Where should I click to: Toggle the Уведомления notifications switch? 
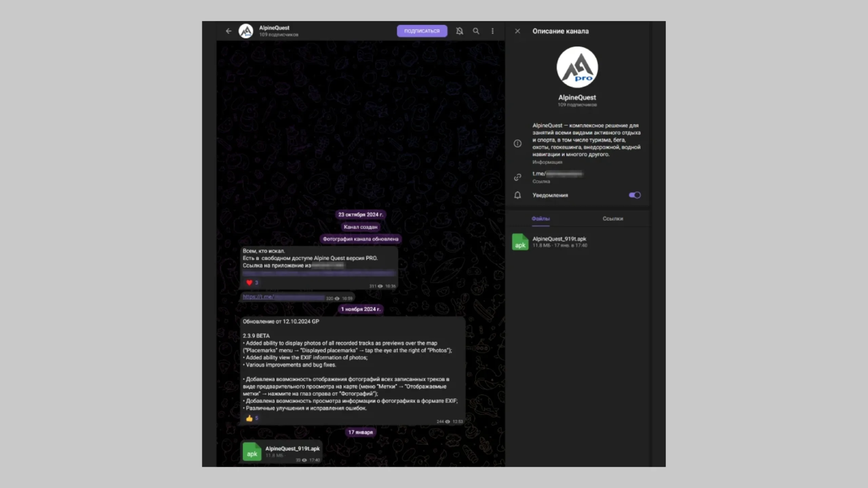[634, 195]
